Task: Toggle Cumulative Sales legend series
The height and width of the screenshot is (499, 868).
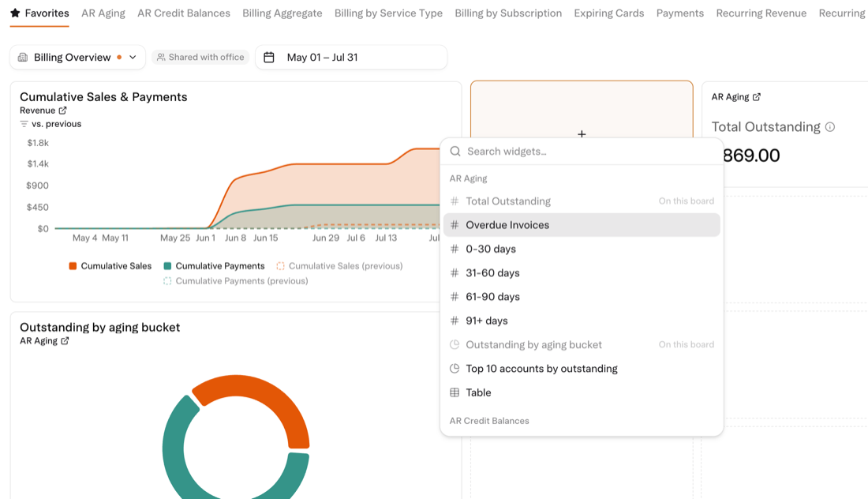Action: (110, 266)
